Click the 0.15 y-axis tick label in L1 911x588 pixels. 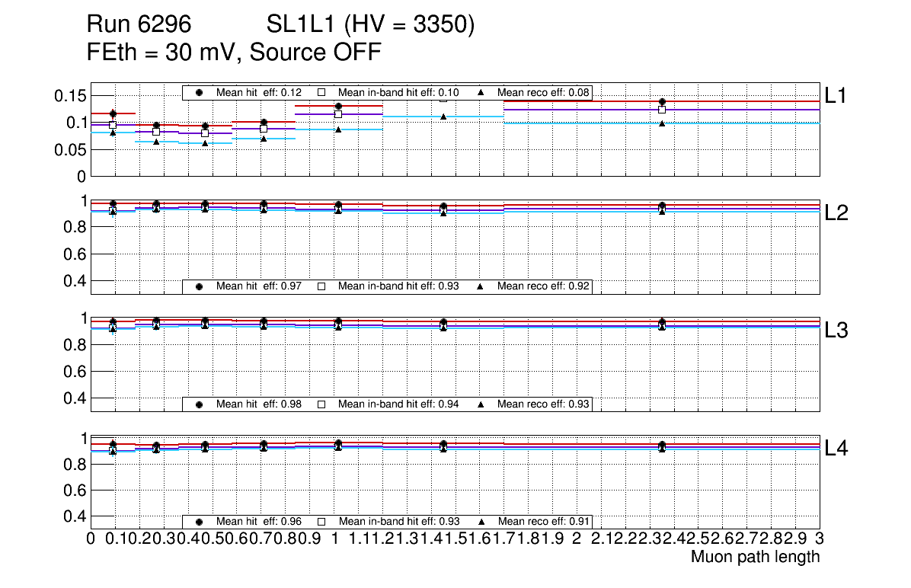(69, 95)
